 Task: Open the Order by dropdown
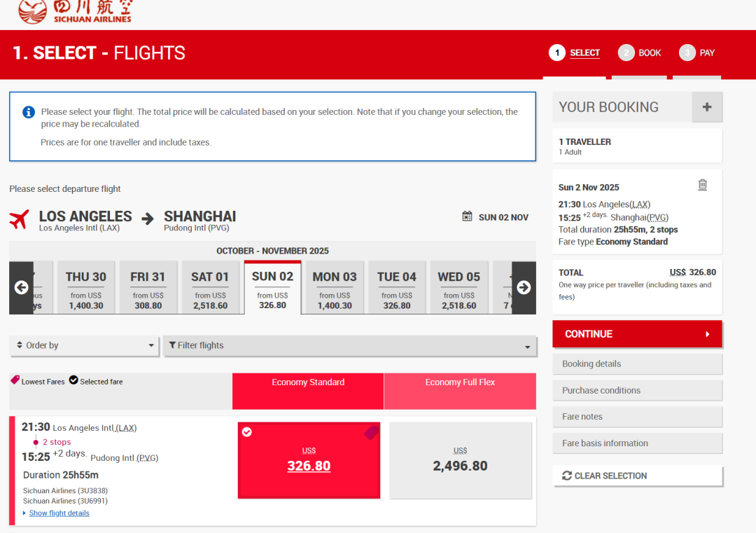coord(85,345)
